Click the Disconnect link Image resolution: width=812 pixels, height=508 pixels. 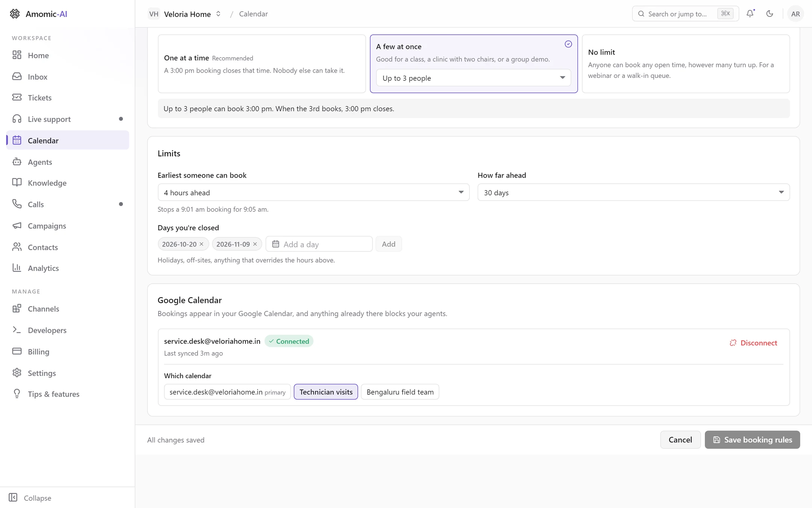753,343
